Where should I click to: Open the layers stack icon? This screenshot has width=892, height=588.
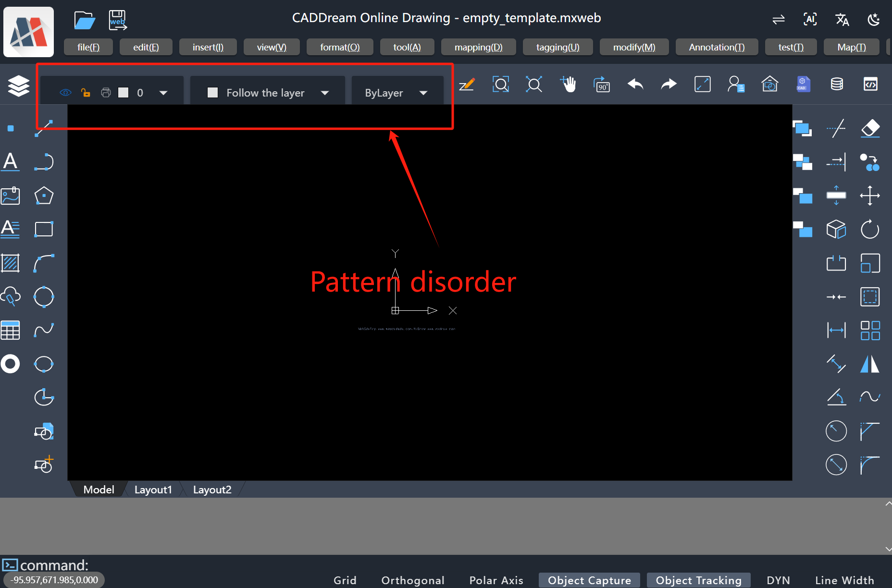[x=19, y=86]
